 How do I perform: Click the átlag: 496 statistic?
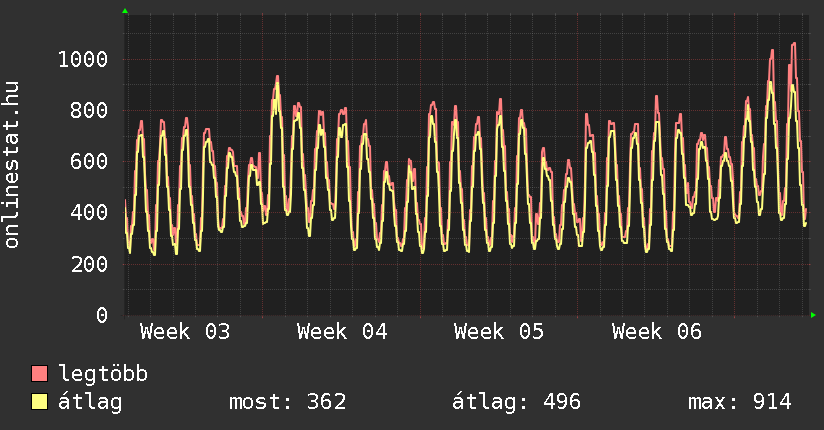517,402
